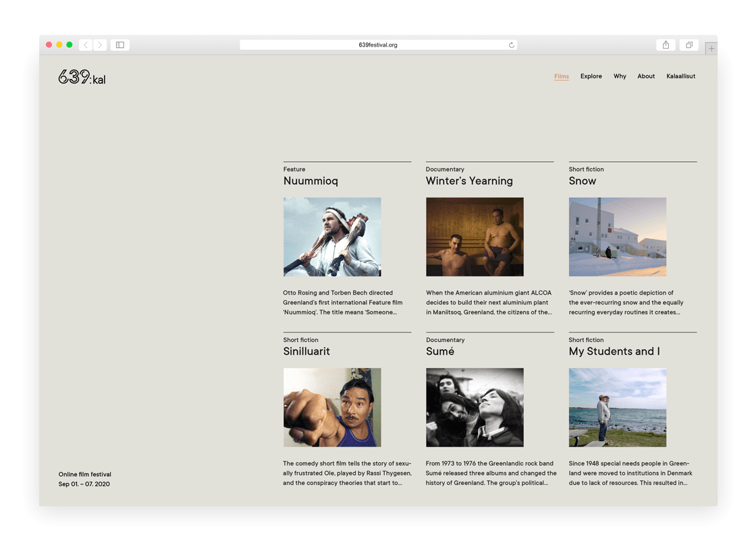Go to the Explore page
This screenshot has width=756, height=547.
[x=591, y=76]
